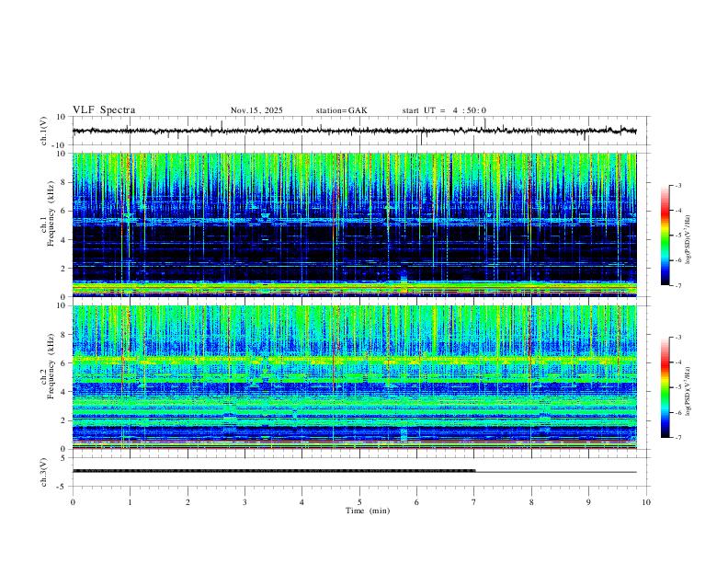728x563 pixels.
Task: Click the "VLF Spectra" title text
Action: 104,110
